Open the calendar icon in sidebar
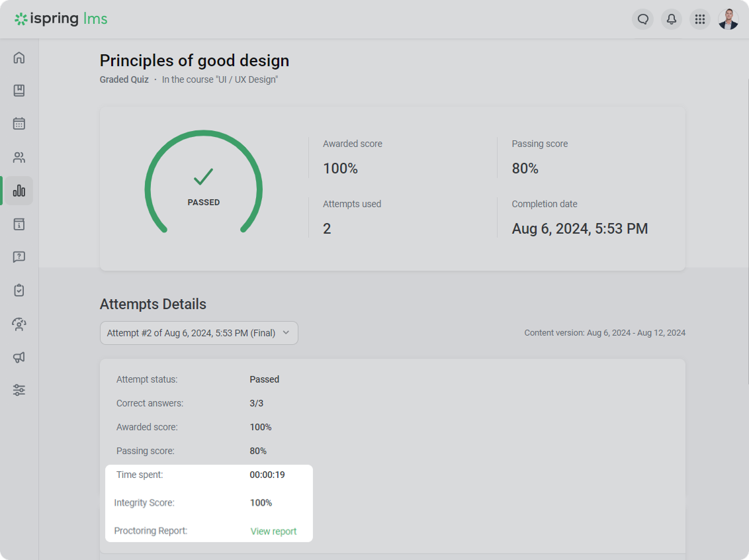 (19, 124)
